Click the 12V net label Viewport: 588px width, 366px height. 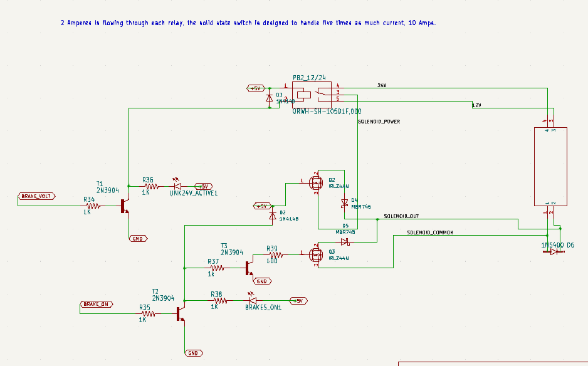point(476,105)
